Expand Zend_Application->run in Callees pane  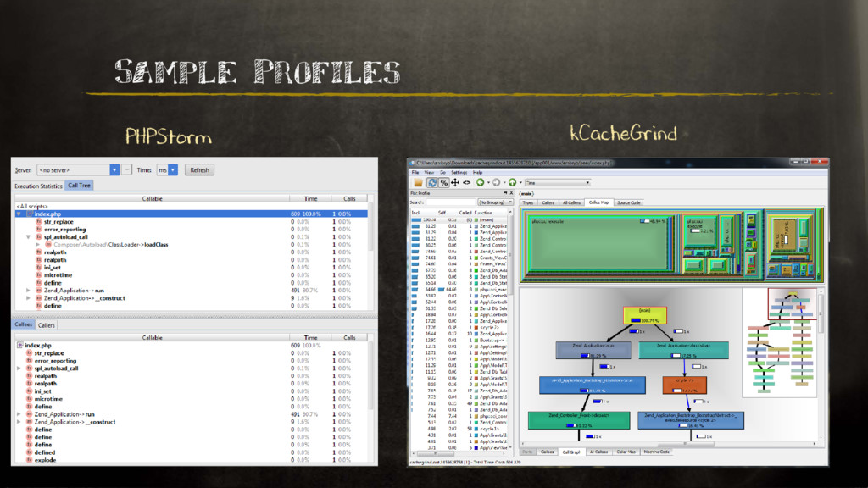(19, 414)
